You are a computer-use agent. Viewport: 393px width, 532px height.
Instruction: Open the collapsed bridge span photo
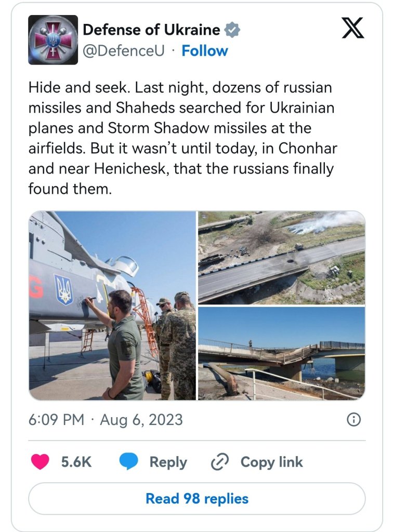click(281, 353)
